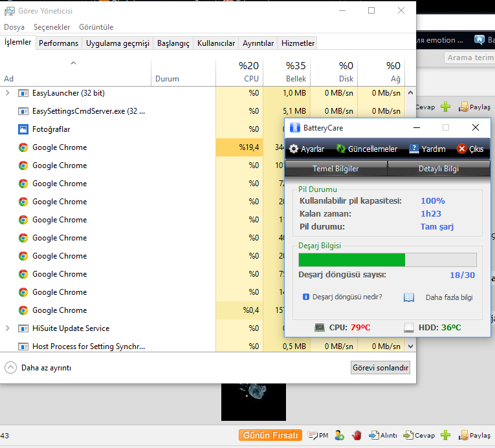Viewport: 495px width, 448px height.
Task: Sort by the Durum column header
Action: pyautogui.click(x=183, y=72)
